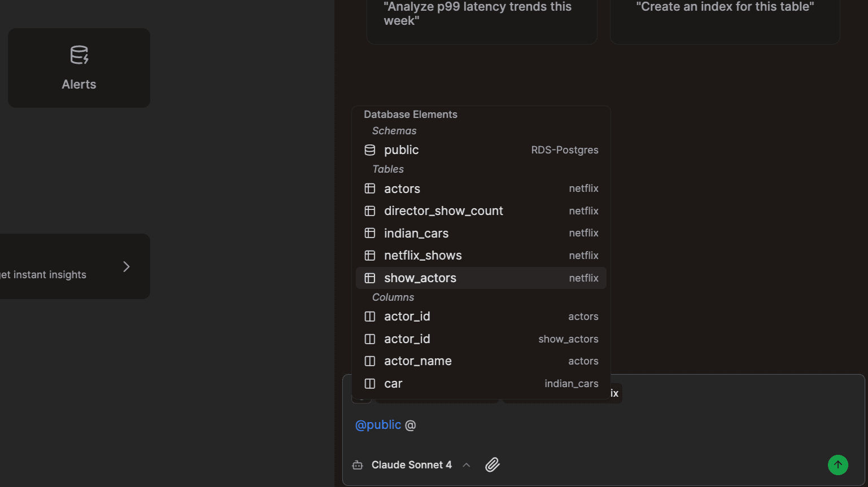Focus the chat prompt input field

pyautogui.click(x=603, y=425)
